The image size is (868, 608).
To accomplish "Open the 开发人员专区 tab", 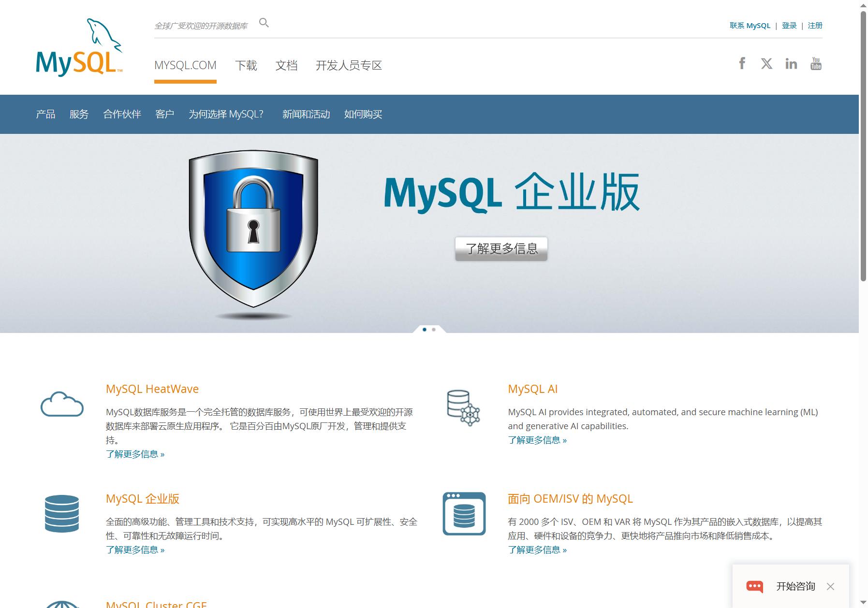I will pos(349,65).
